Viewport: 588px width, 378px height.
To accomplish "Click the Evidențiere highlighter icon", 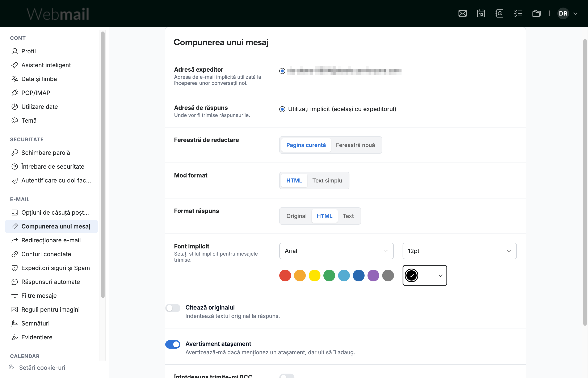I will [x=15, y=337].
